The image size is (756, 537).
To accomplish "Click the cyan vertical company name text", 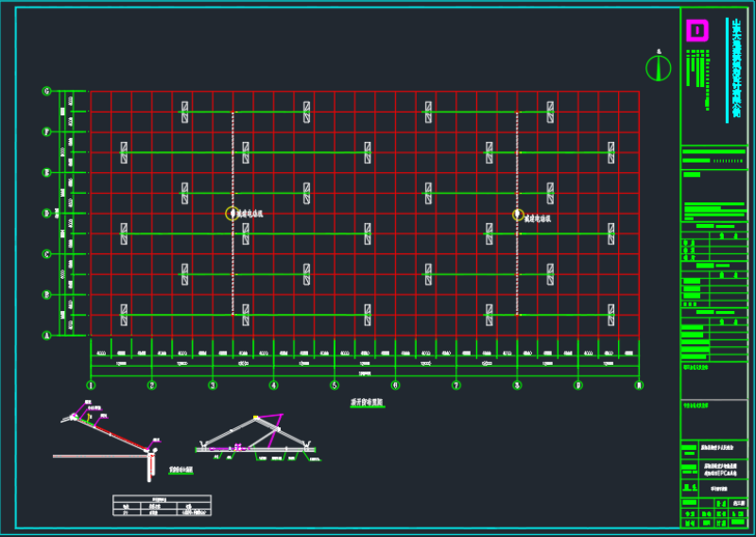I will [735, 70].
